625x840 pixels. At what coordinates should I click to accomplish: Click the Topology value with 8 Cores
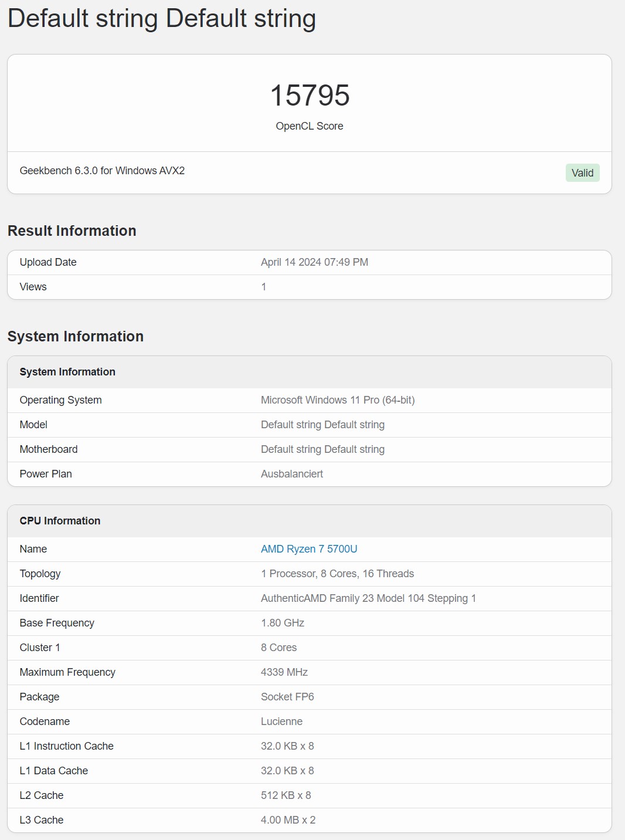pos(338,574)
